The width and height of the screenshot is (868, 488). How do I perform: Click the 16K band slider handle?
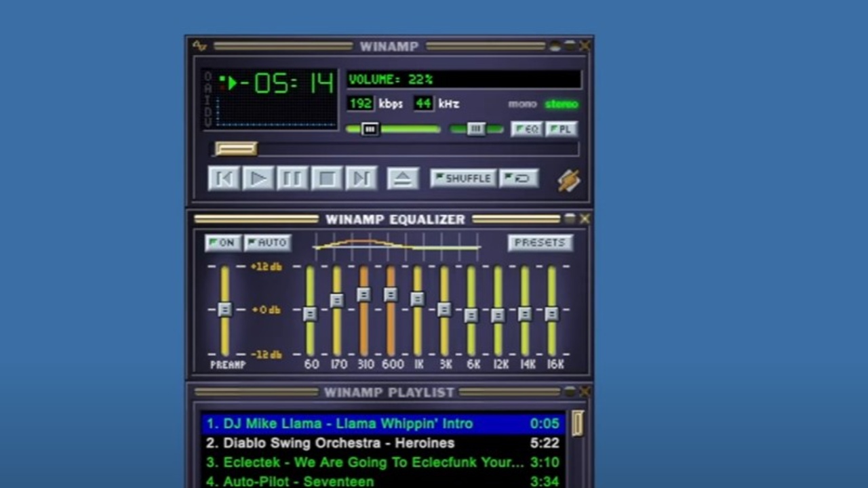tap(552, 314)
